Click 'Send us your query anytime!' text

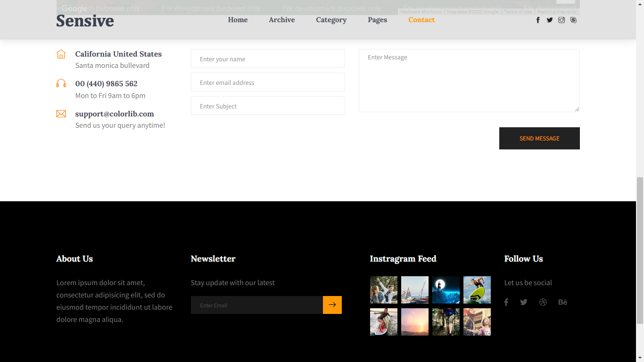pyautogui.click(x=120, y=125)
